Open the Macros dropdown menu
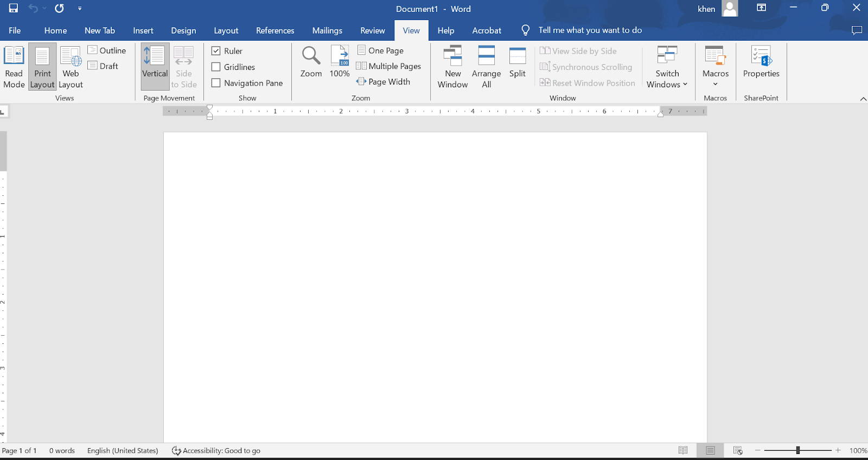The height and width of the screenshot is (460, 868). pyautogui.click(x=715, y=68)
